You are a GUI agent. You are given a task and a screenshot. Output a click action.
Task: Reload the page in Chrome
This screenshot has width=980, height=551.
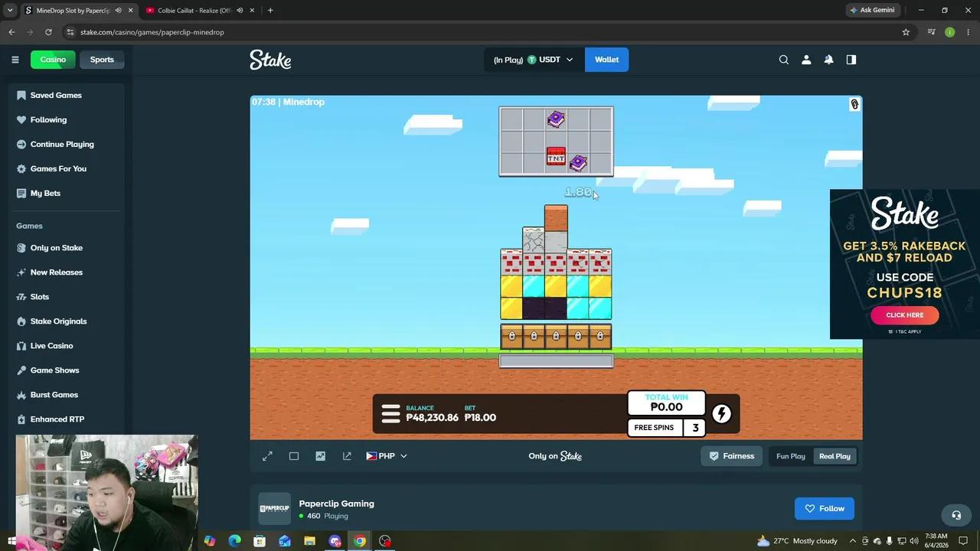(x=48, y=32)
